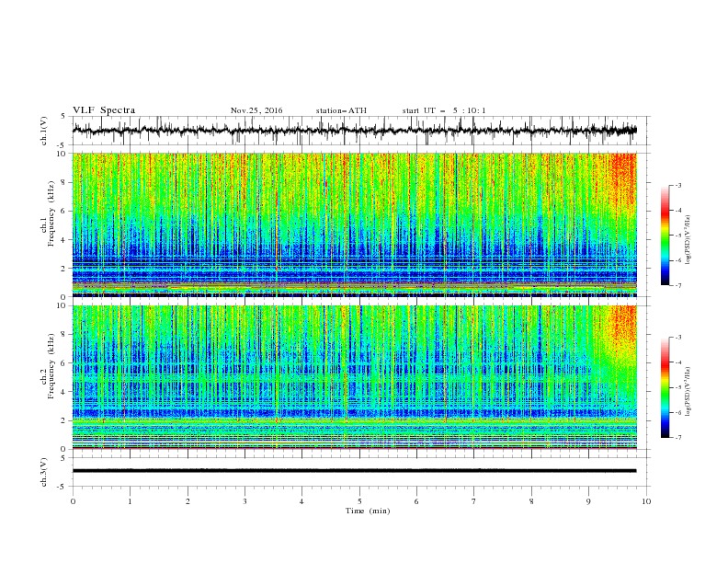The image size is (728, 563).
Task: Click the "6" kHz tick on ch.2 frequency axis
Action: (64, 363)
